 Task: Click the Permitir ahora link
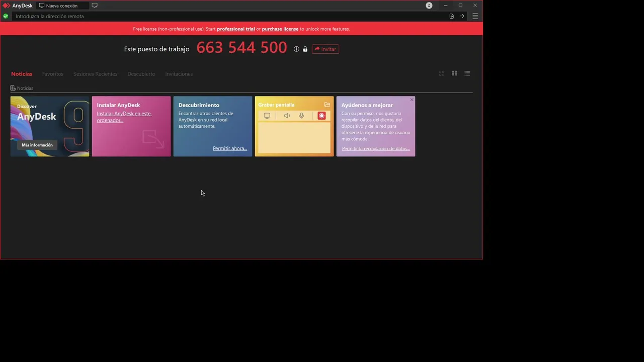click(230, 148)
